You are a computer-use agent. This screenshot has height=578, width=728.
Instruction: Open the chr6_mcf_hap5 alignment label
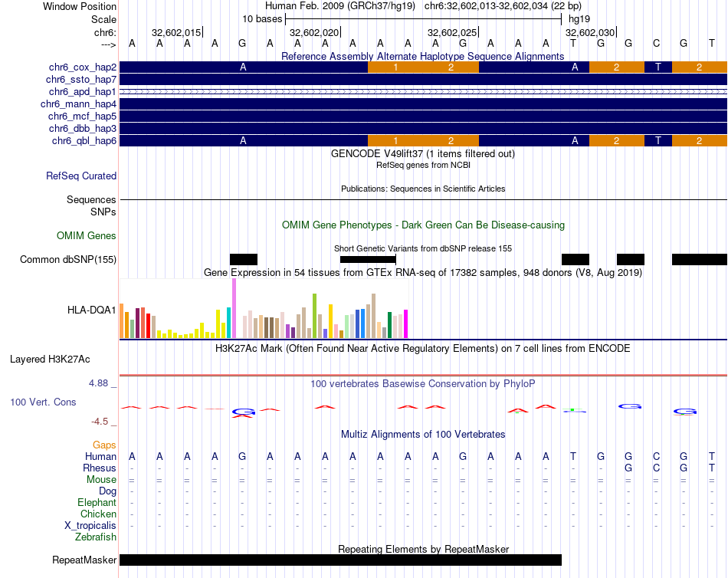(x=82, y=117)
